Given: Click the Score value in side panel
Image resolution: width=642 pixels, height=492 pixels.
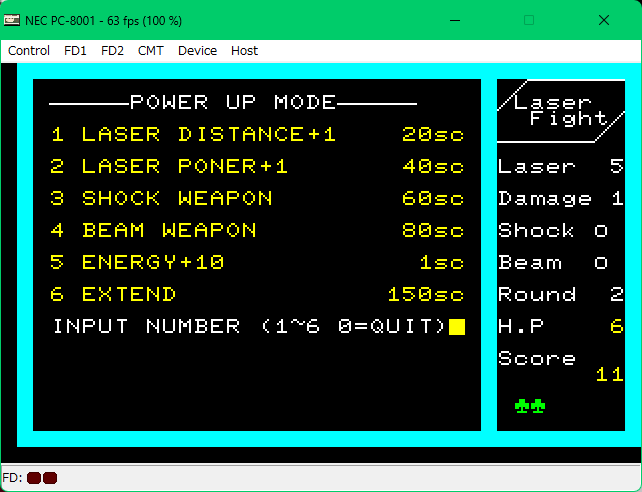Looking at the screenshot, I should coord(609,375).
